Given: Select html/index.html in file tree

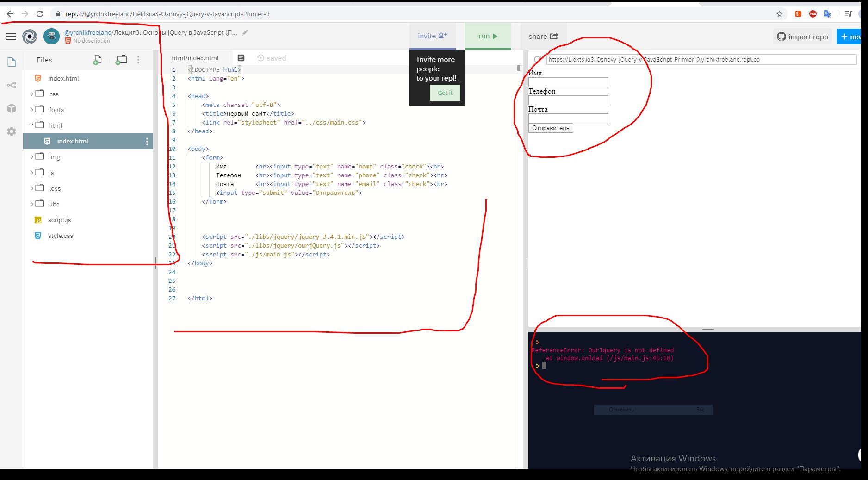Looking at the screenshot, I should [x=88, y=141].
